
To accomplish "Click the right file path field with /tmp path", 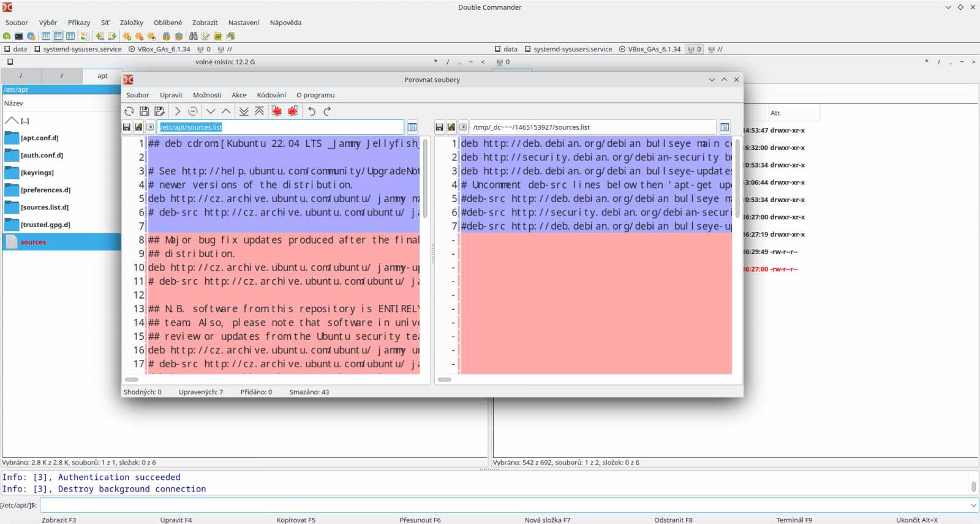I will click(593, 127).
